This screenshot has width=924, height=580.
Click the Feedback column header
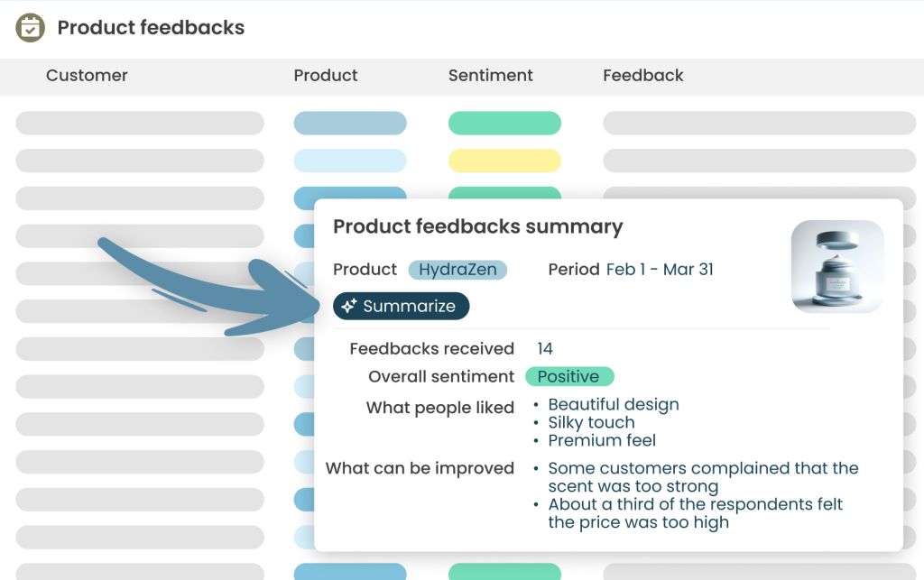point(642,76)
